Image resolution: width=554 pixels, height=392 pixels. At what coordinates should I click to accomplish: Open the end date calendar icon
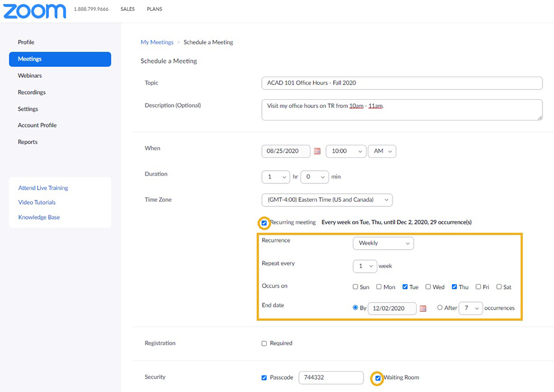[423, 308]
